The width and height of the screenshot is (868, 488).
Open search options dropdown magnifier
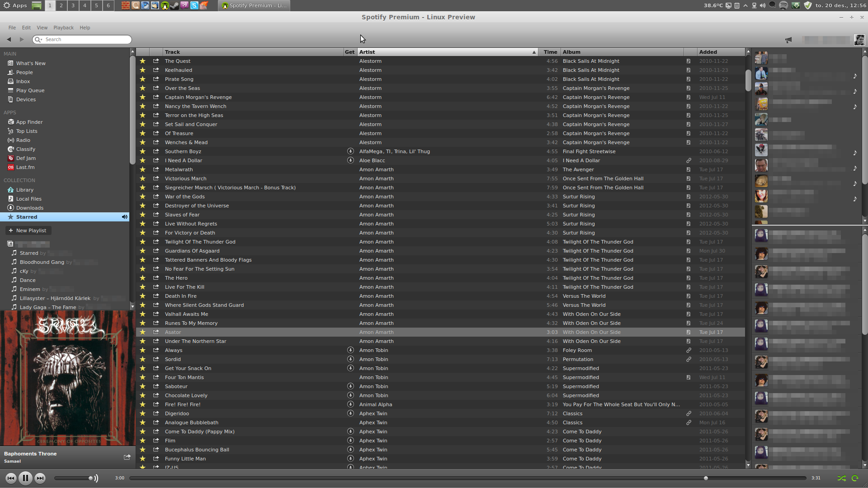(38, 40)
